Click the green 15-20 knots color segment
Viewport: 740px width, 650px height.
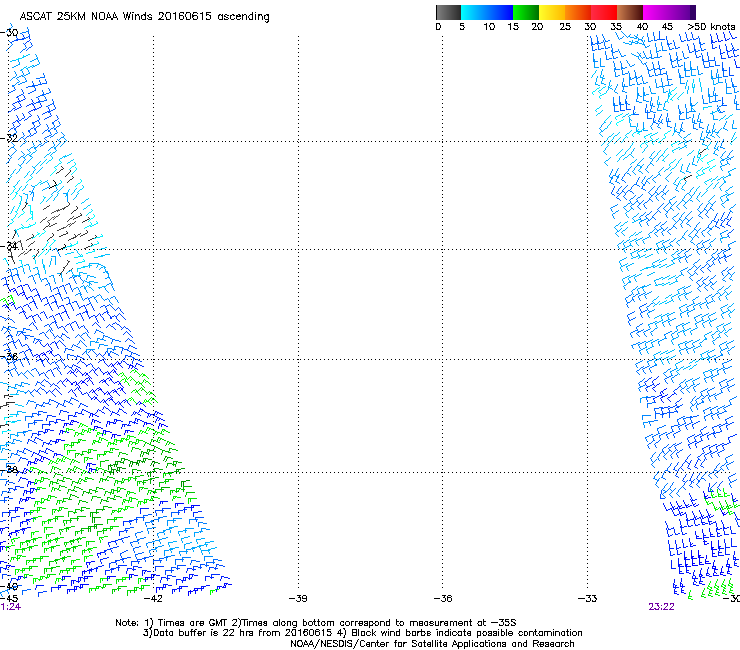(526, 12)
